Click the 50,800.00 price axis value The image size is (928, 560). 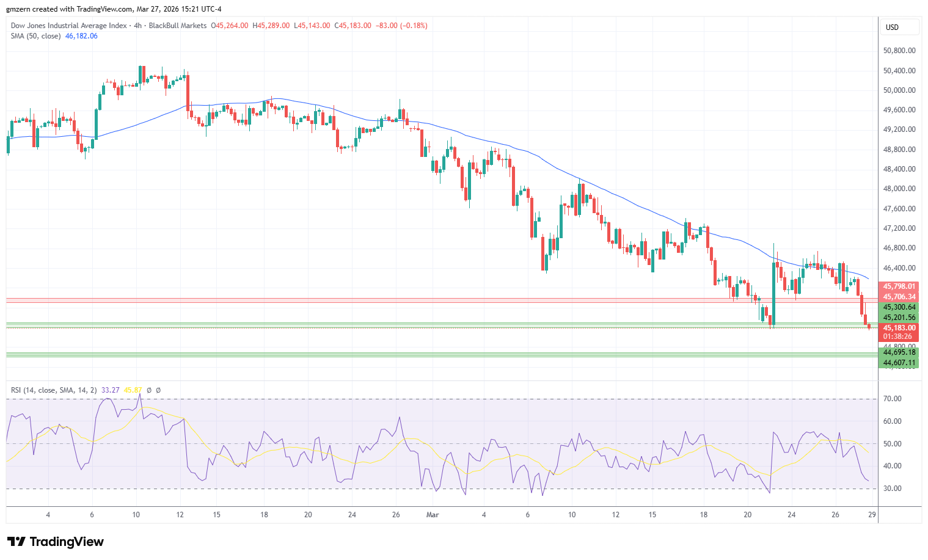point(899,51)
